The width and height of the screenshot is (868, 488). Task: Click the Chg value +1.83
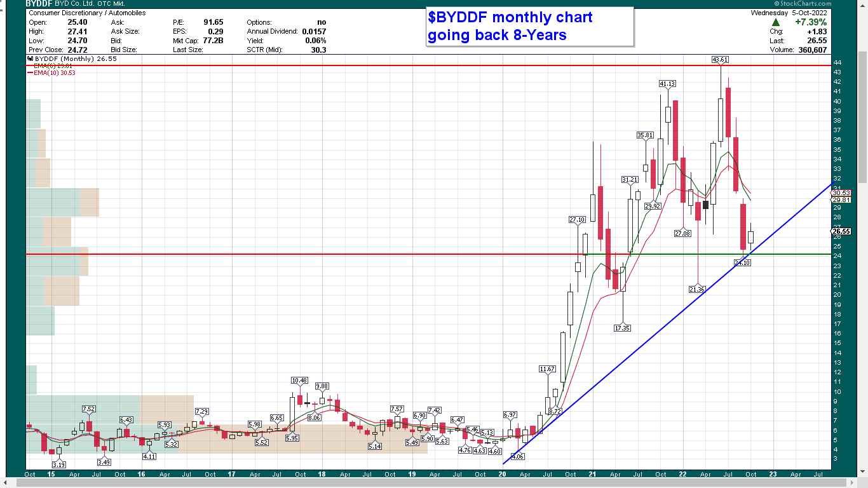click(x=817, y=31)
